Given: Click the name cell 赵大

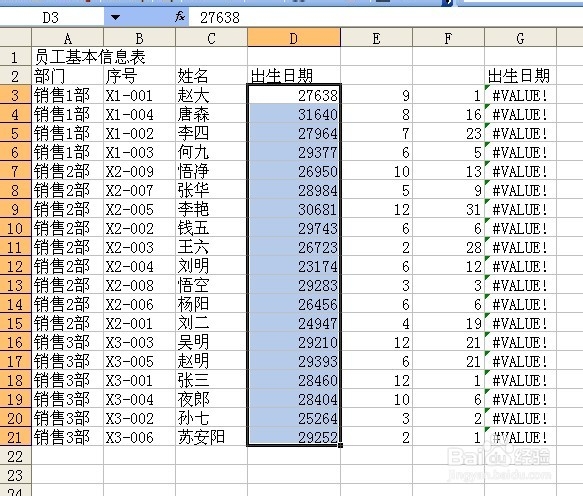Looking at the screenshot, I should pyautogui.click(x=211, y=95).
